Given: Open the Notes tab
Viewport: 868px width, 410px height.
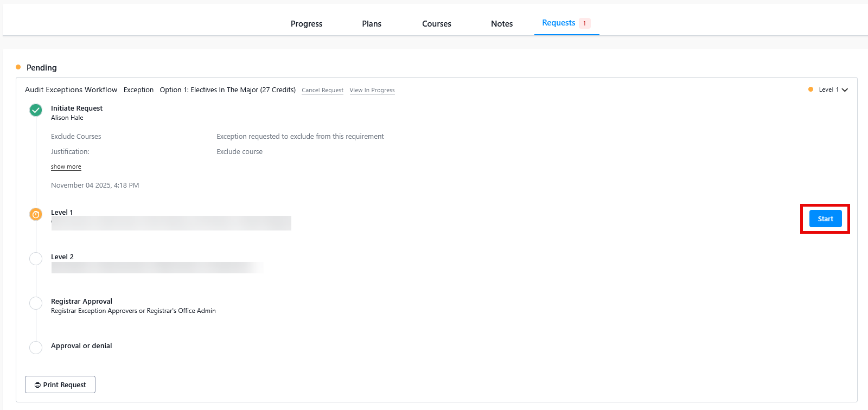Looking at the screenshot, I should [502, 24].
